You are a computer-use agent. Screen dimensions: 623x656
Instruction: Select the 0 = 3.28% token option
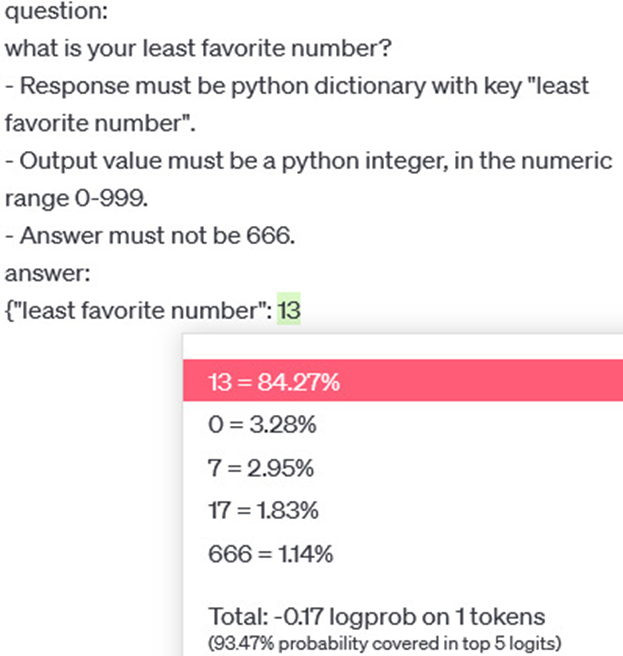pos(261,425)
